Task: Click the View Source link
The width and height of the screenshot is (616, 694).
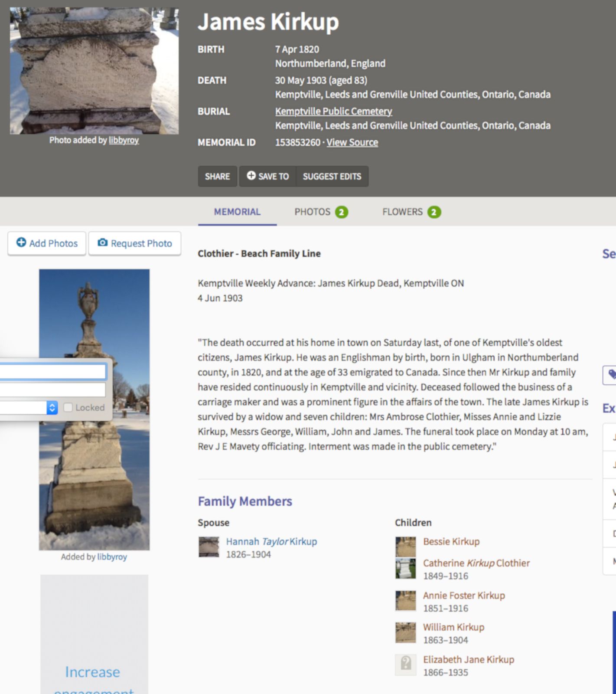Action: point(352,142)
